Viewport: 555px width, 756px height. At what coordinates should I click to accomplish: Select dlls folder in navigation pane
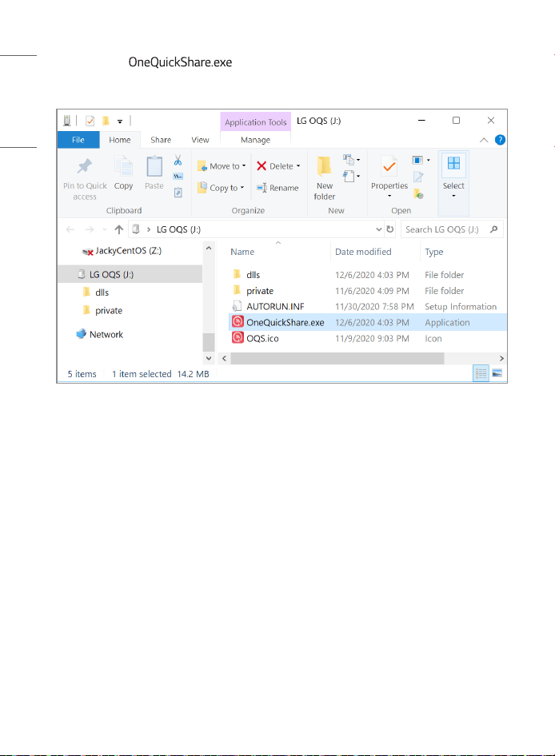(96, 292)
